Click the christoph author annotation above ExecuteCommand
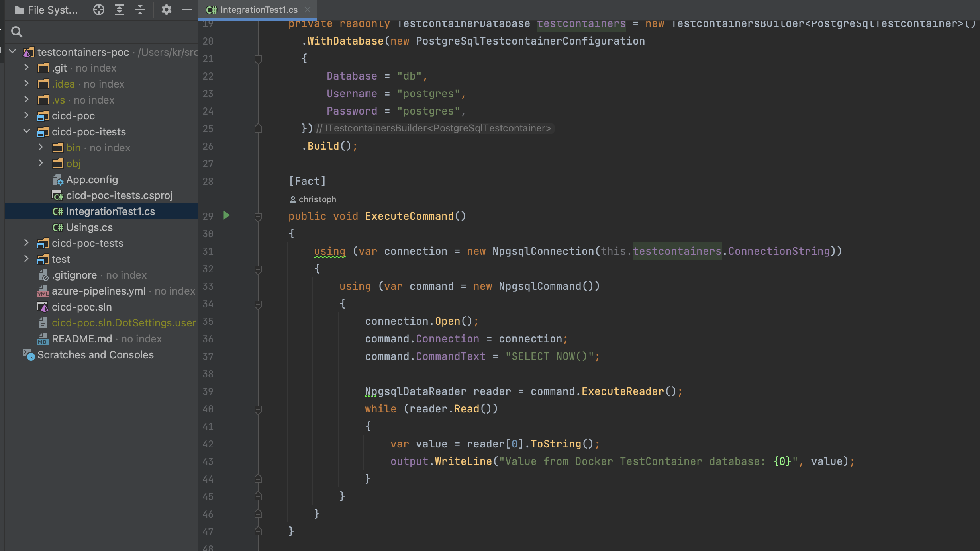Image resolution: width=980 pixels, height=551 pixels. (313, 199)
